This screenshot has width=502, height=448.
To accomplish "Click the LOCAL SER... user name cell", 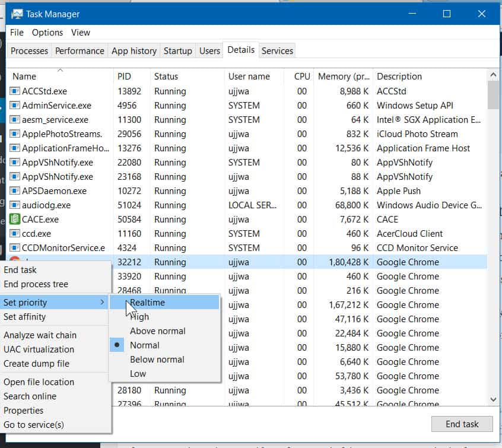I will (x=252, y=205).
